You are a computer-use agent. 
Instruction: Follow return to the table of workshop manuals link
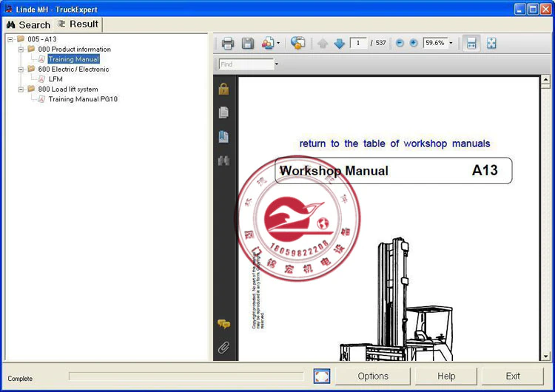pyautogui.click(x=394, y=143)
